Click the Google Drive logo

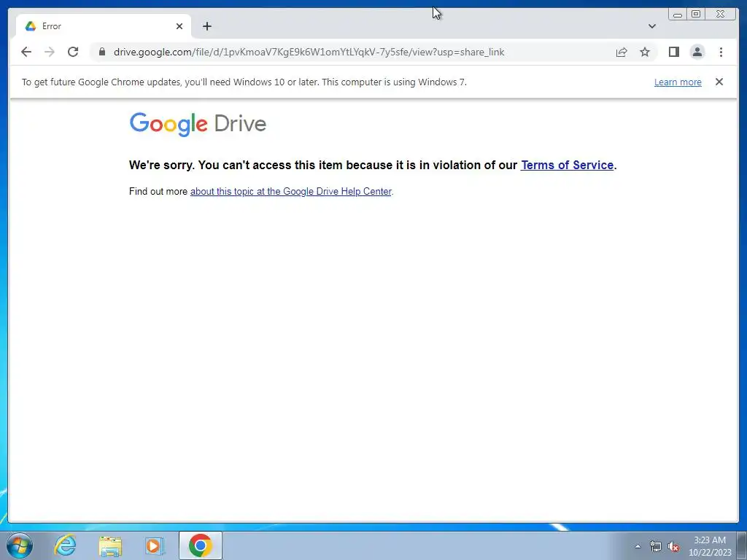pos(198,124)
